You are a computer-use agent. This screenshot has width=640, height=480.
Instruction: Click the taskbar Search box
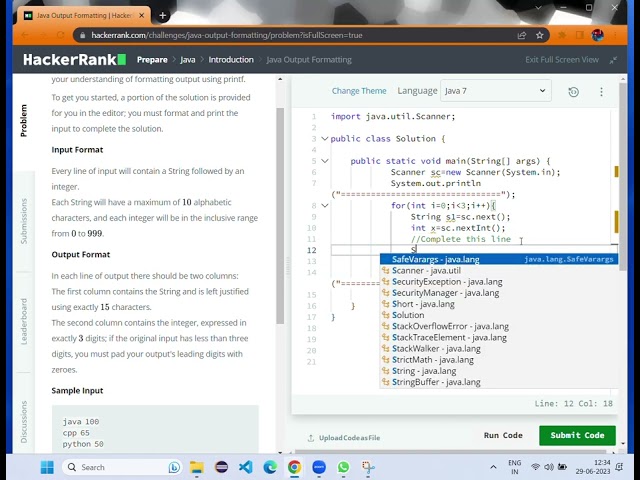coord(121,467)
